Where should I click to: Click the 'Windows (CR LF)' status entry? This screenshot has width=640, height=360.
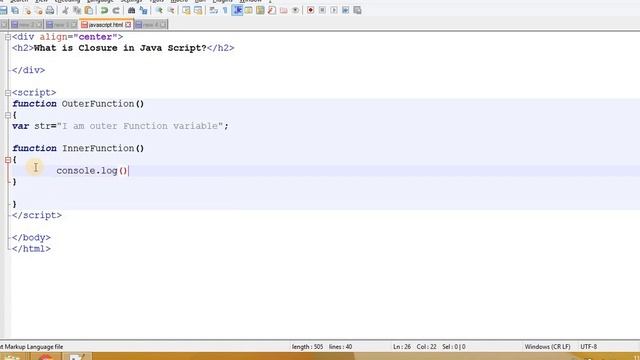coord(547,347)
